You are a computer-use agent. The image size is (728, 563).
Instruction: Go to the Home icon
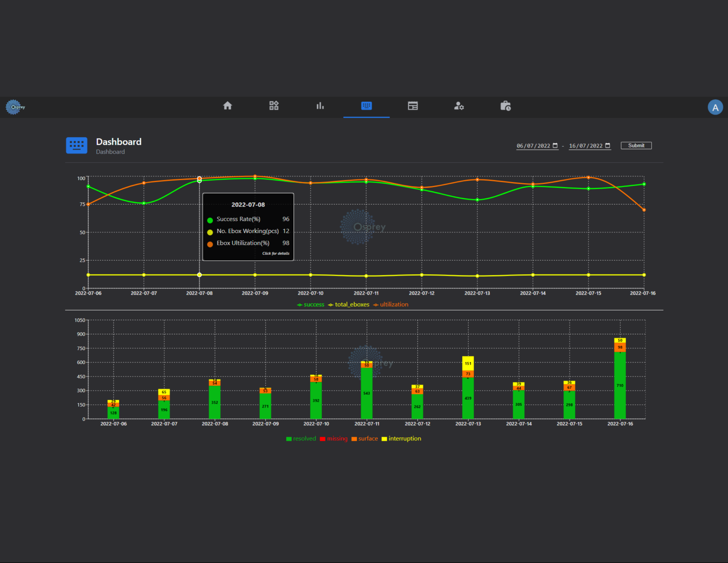pos(227,106)
